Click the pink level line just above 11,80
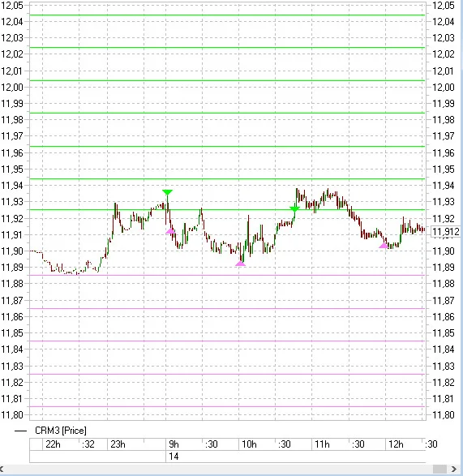 click(227, 406)
